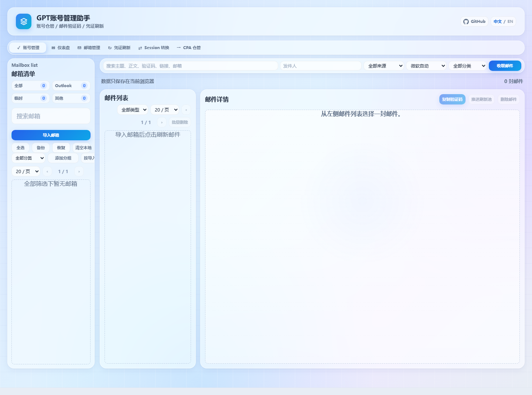The height and width of the screenshot is (395, 532).
Task: Open mail list 20 / 页 page-size dropdown
Action: tap(165, 110)
